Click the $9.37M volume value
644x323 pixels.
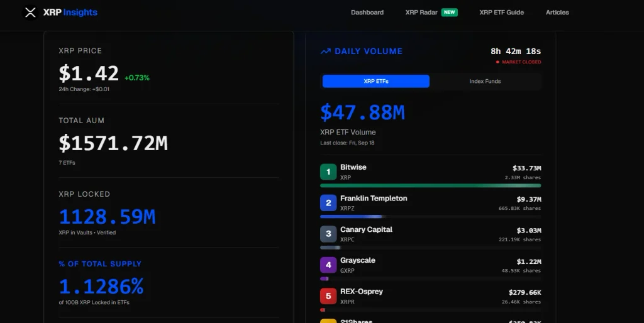(528, 199)
